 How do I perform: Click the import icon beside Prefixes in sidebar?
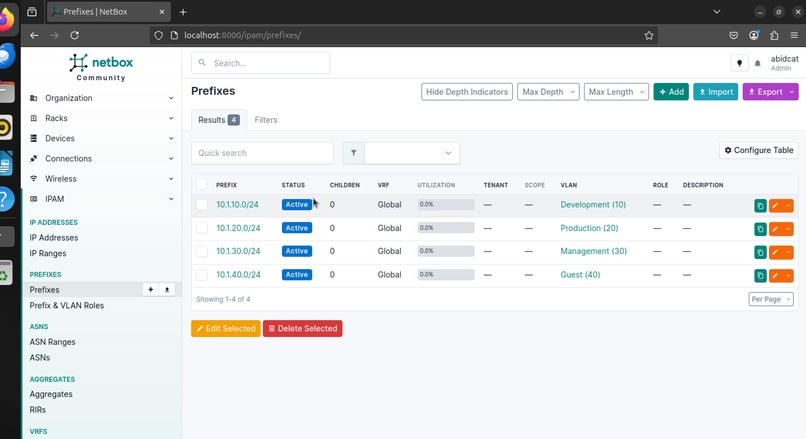click(167, 289)
